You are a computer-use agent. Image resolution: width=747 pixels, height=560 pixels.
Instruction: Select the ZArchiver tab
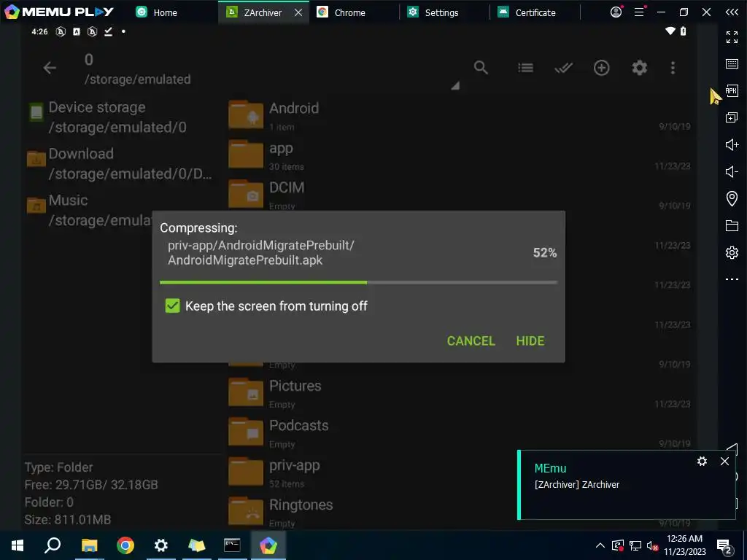tap(263, 12)
